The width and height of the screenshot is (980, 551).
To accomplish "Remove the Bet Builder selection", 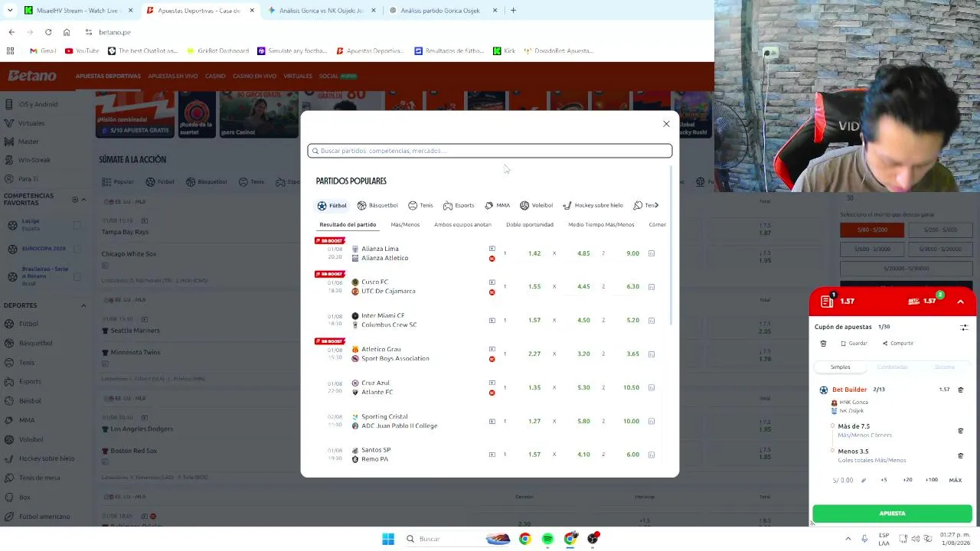I will [960, 390].
